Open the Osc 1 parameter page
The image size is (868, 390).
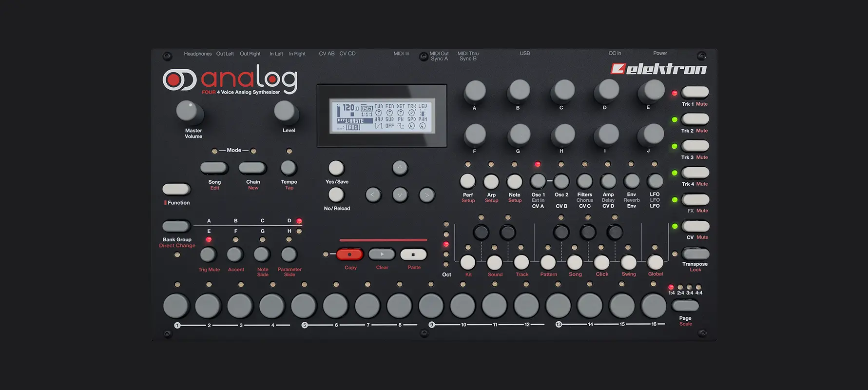coord(538,181)
